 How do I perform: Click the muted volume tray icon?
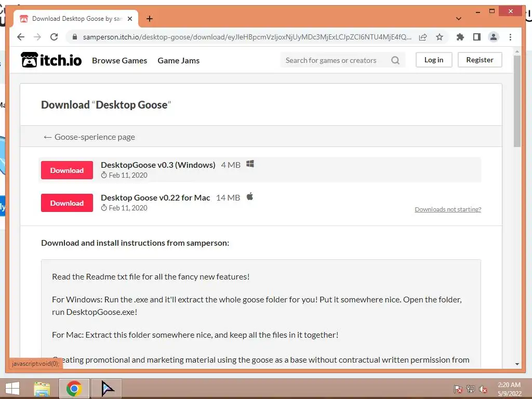tap(483, 389)
